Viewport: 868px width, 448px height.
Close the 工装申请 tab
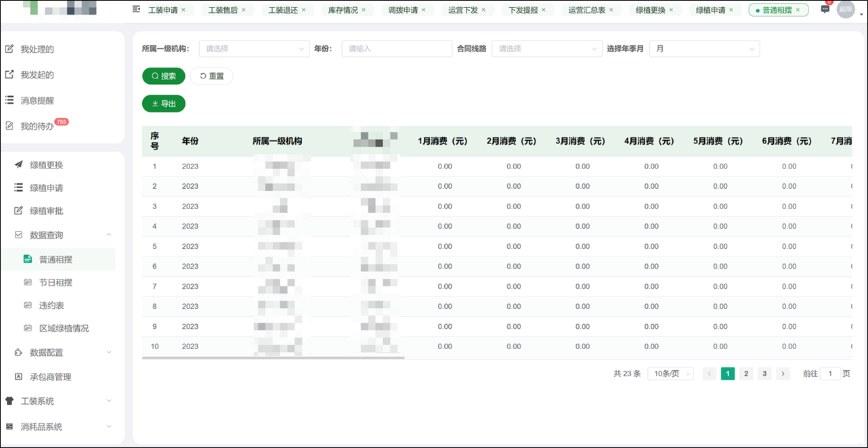tap(183, 10)
